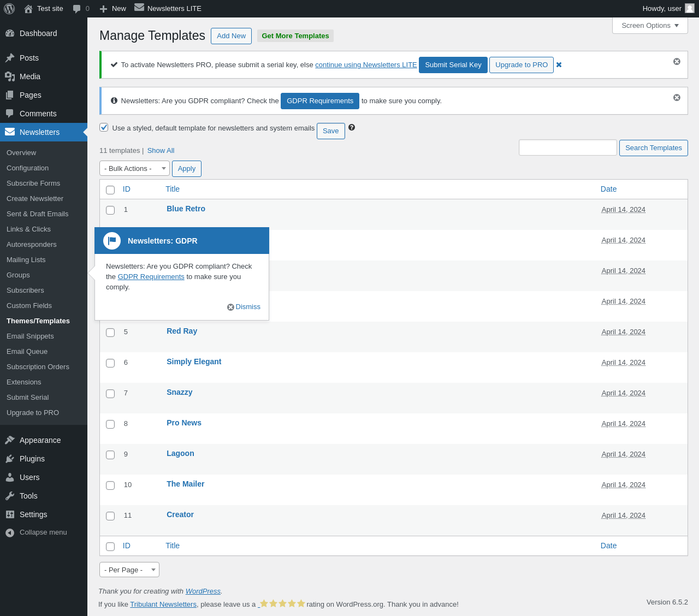The image size is (699, 616).
Task: Open Email Snippets in Newsletters submenu
Action: 30,336
